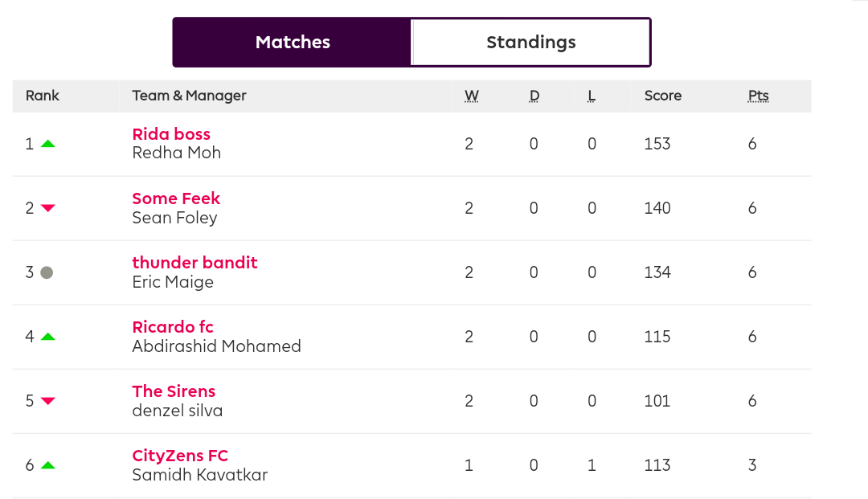This screenshot has height=499, width=868.
Task: Click the W column header abbreviation
Action: tap(472, 96)
